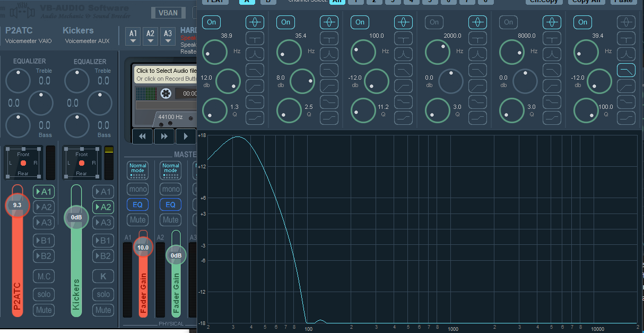This screenshot has height=333, width=644.
Task: Select low-pass filter icon in 8000.0 Hz band
Action: [552, 70]
